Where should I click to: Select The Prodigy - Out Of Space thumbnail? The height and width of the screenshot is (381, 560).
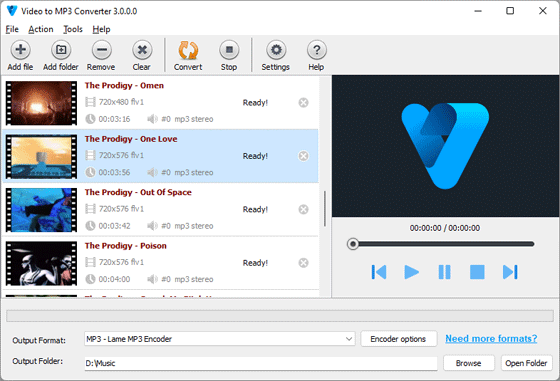pos(41,210)
